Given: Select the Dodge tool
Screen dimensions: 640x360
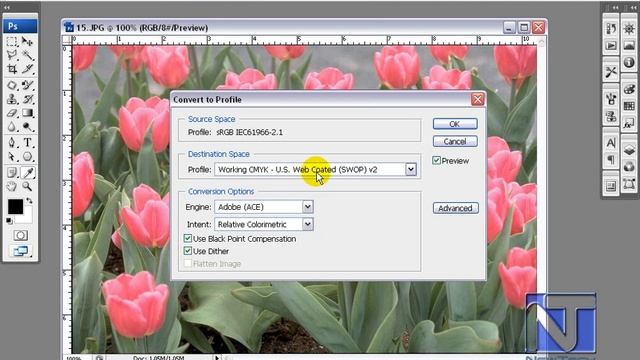Looking at the screenshot, I should [x=27, y=127].
